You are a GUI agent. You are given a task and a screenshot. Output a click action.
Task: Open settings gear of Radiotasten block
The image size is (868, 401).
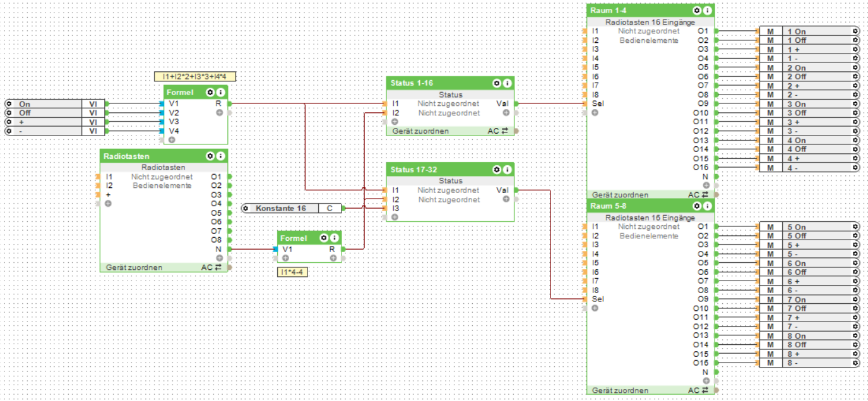210,156
